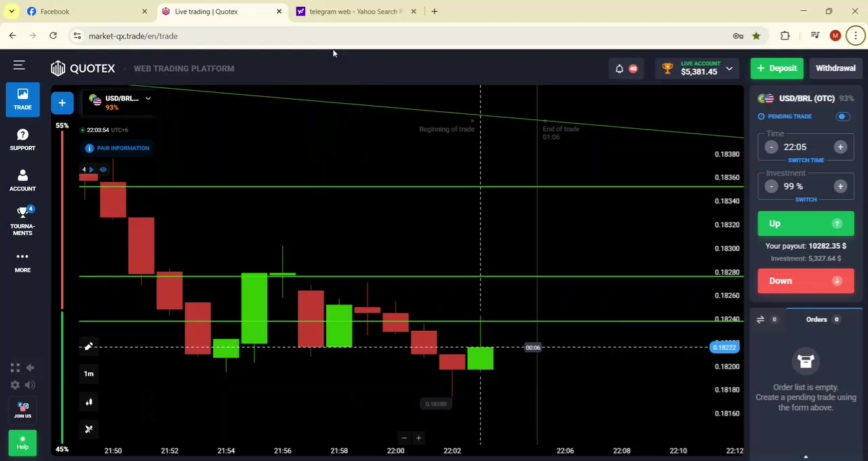The width and height of the screenshot is (868, 461).
Task: Close the Live trading Quotex tab
Action: 279,12
